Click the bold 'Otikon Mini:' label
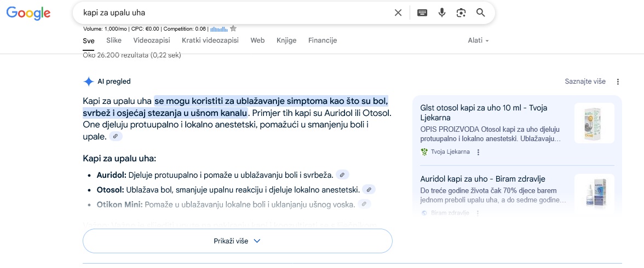 (x=119, y=205)
